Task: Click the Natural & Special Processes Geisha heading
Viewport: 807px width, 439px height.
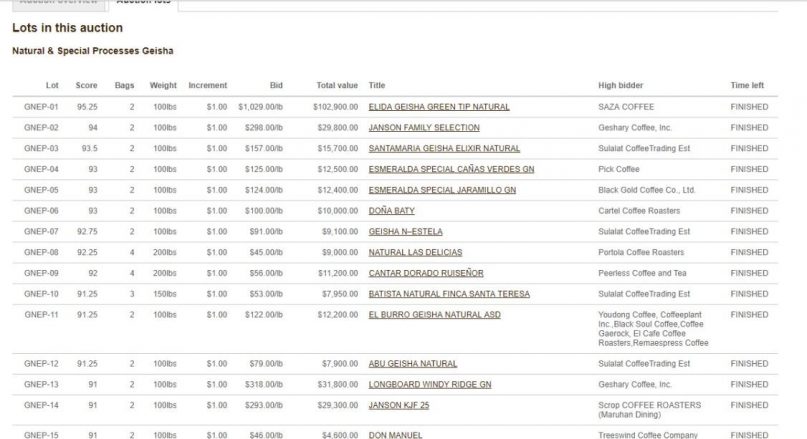Action: (x=93, y=51)
